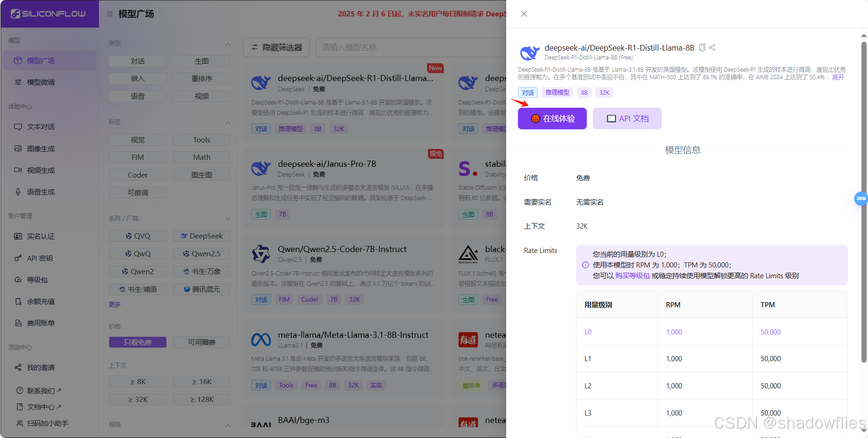
Task: Click the Qwen logo icon on card
Action: click(261, 254)
